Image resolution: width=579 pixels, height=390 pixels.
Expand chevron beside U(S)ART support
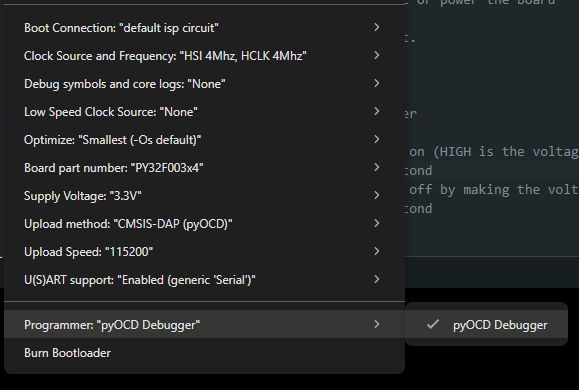377,279
